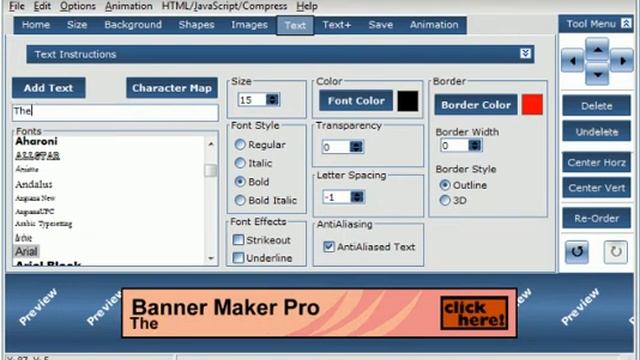Image resolution: width=640 pixels, height=360 pixels.
Task: Switch to the Animation tab
Action: point(434,25)
